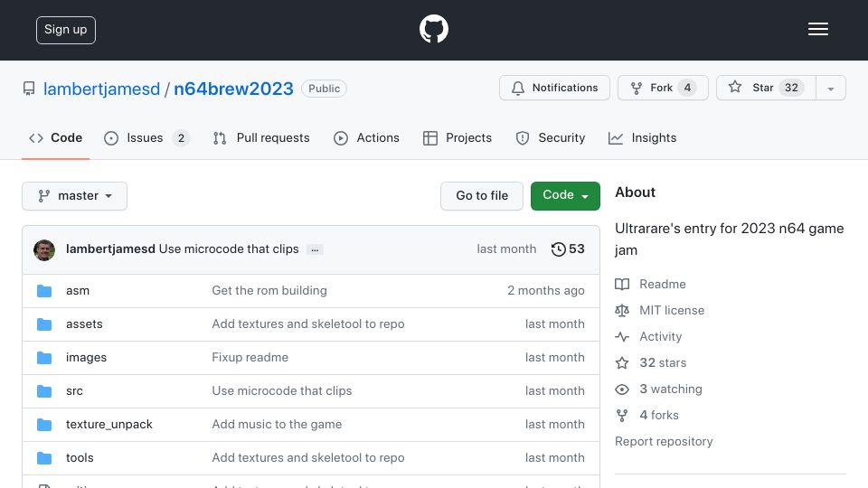The image size is (868, 488).
Task: Open the src row 'Use microcode that clips' commit
Action: [x=282, y=390]
